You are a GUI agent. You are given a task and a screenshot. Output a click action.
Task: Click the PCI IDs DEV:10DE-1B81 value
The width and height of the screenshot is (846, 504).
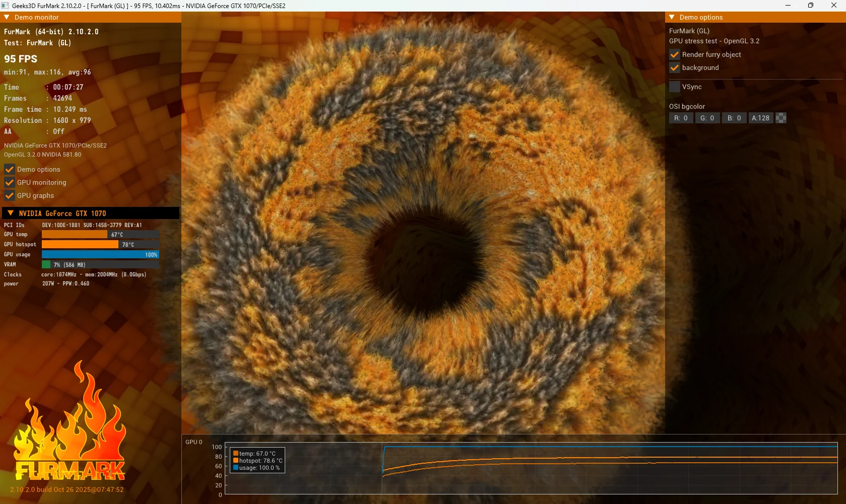coord(92,225)
